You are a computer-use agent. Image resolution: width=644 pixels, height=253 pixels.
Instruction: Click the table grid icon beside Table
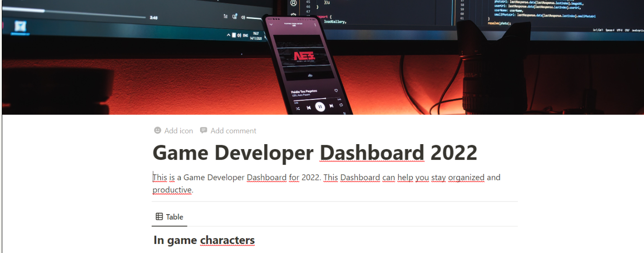159,217
